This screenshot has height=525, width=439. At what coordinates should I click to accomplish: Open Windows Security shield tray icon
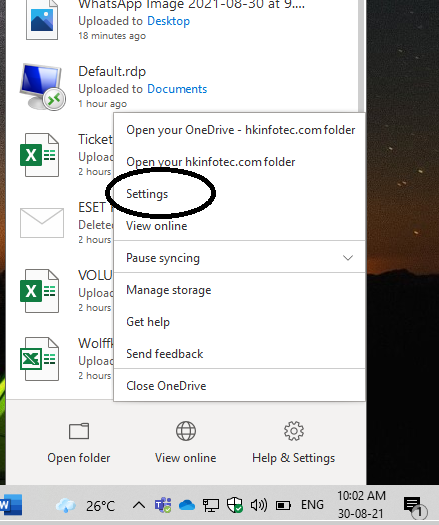click(234, 505)
